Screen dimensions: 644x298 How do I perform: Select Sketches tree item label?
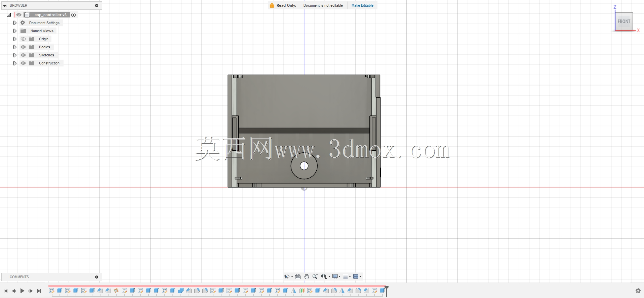point(46,55)
